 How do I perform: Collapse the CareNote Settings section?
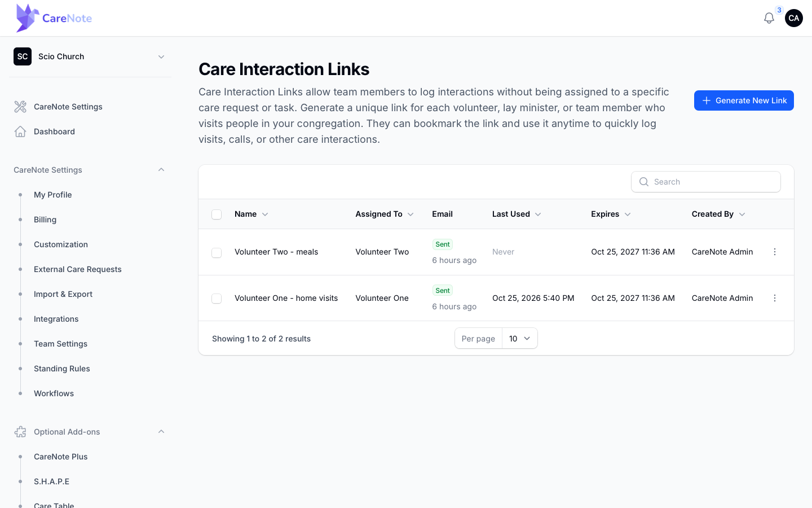161,170
